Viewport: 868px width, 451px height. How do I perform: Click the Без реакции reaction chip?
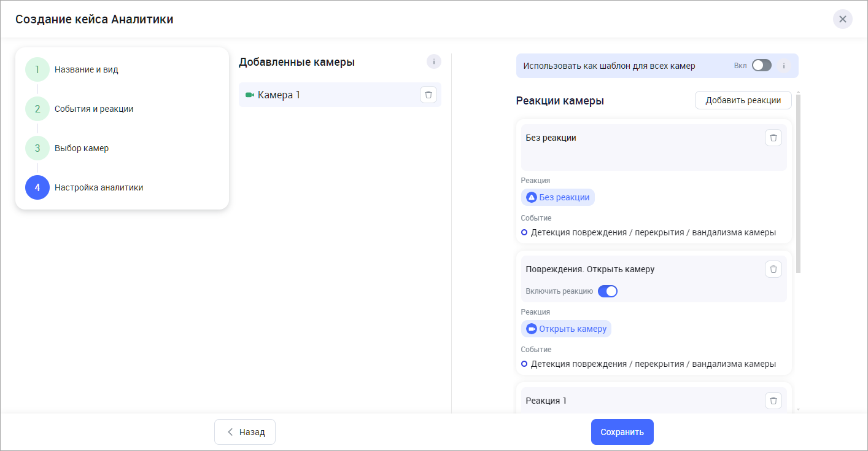(558, 197)
